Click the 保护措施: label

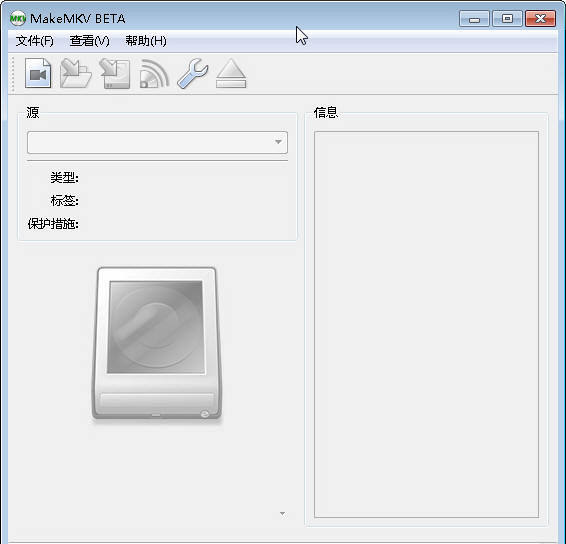click(53, 224)
